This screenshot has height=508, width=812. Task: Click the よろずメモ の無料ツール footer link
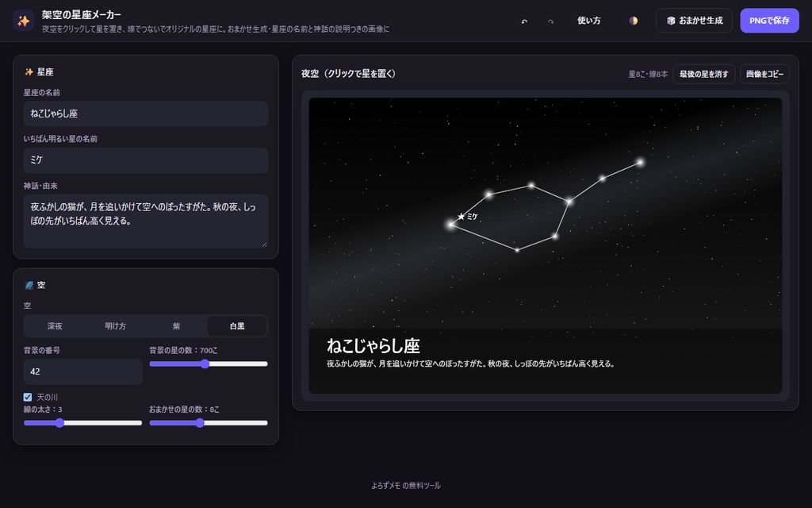pos(406,486)
